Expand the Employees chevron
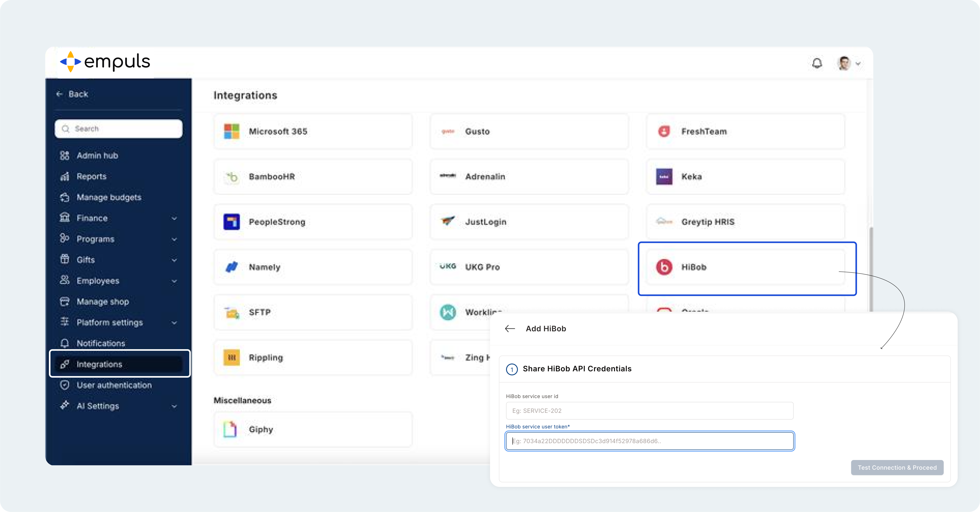 (x=174, y=281)
